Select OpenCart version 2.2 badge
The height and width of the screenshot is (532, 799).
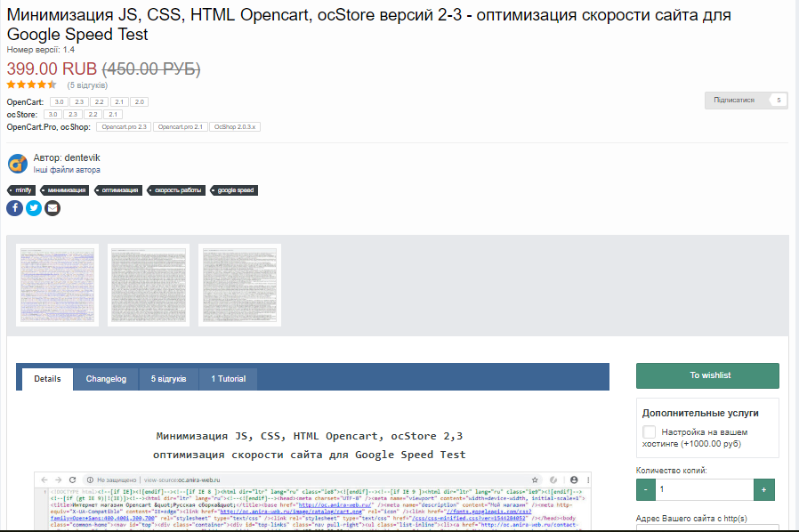click(x=100, y=102)
